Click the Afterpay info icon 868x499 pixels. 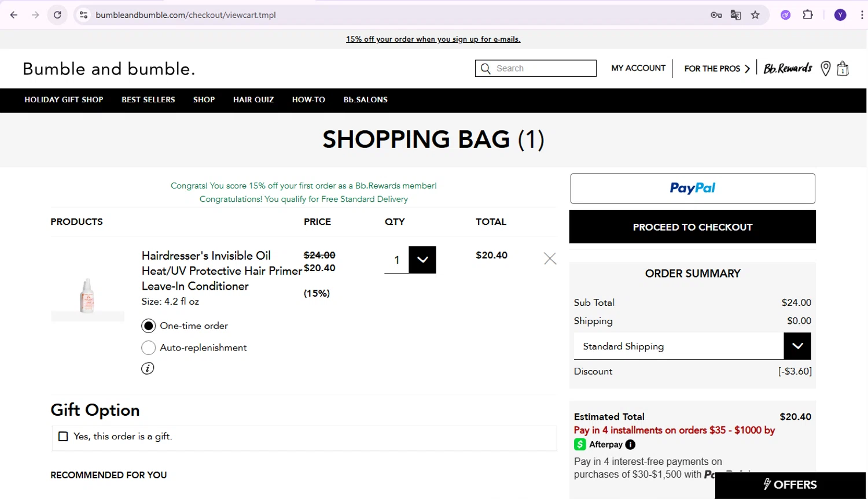click(630, 445)
